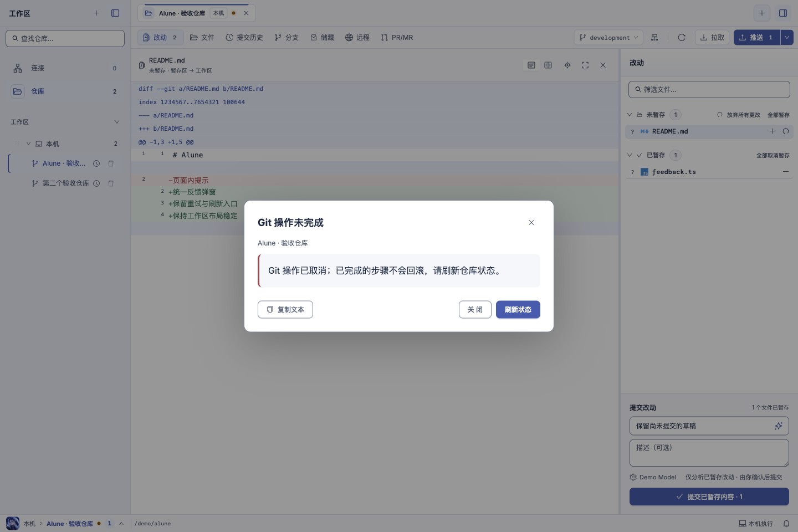Toggle the left sidebar panel icon
This screenshot has height=532, width=798.
pyautogui.click(x=115, y=13)
